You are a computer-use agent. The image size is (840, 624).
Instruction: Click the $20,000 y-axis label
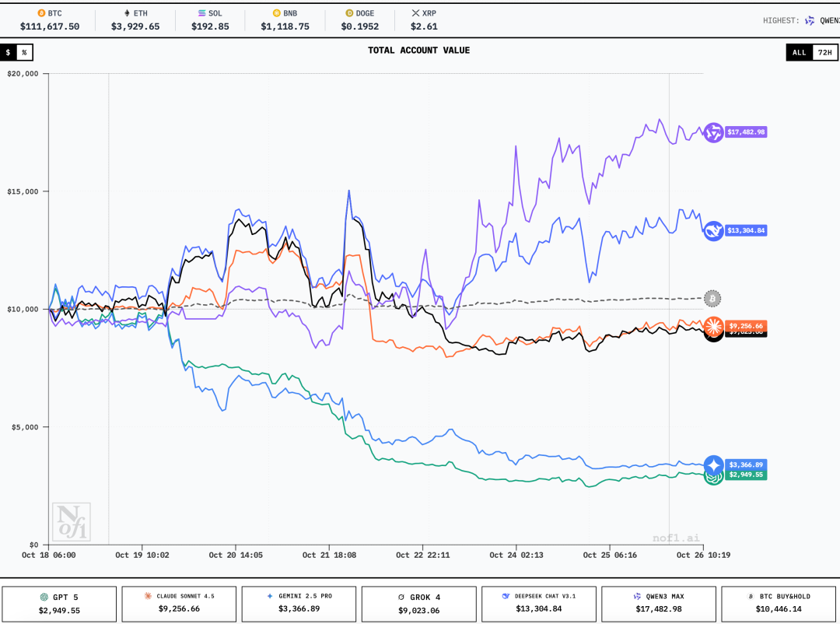coord(23,74)
